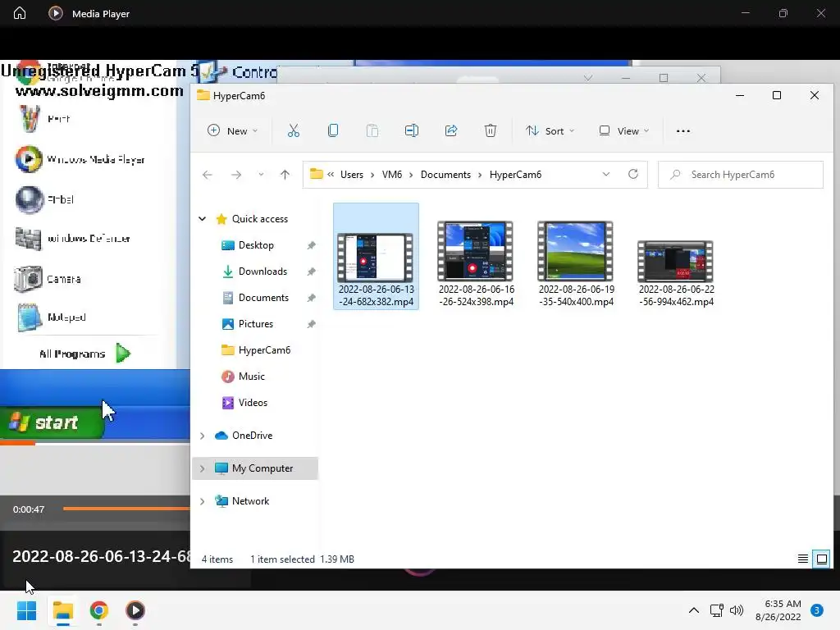Select Downloads in the navigation pane

click(x=262, y=272)
